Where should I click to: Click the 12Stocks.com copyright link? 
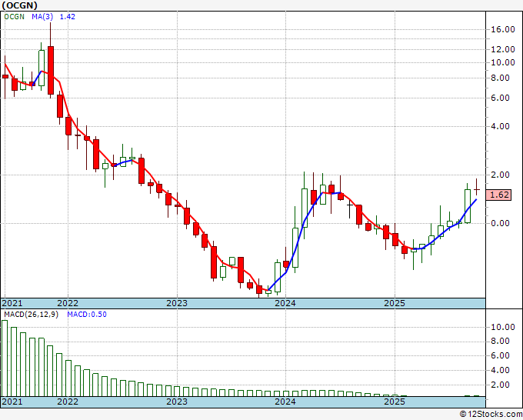point(491,415)
